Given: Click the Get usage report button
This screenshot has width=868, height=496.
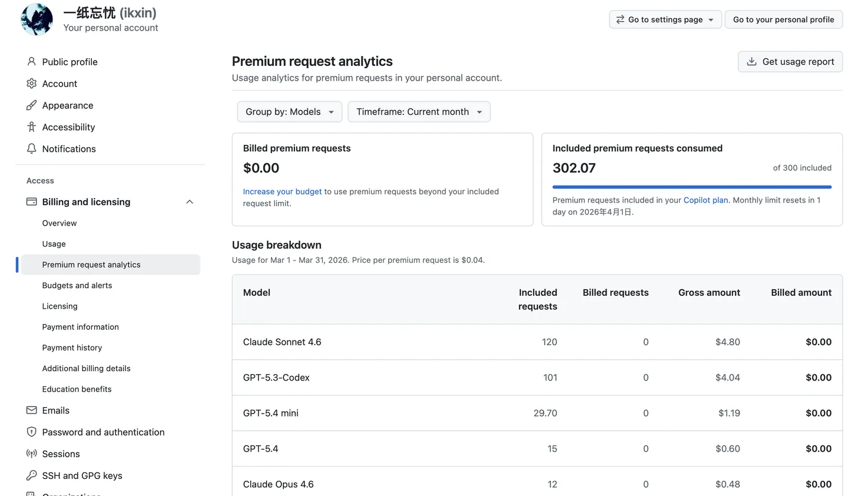Looking at the screenshot, I should [x=790, y=62].
